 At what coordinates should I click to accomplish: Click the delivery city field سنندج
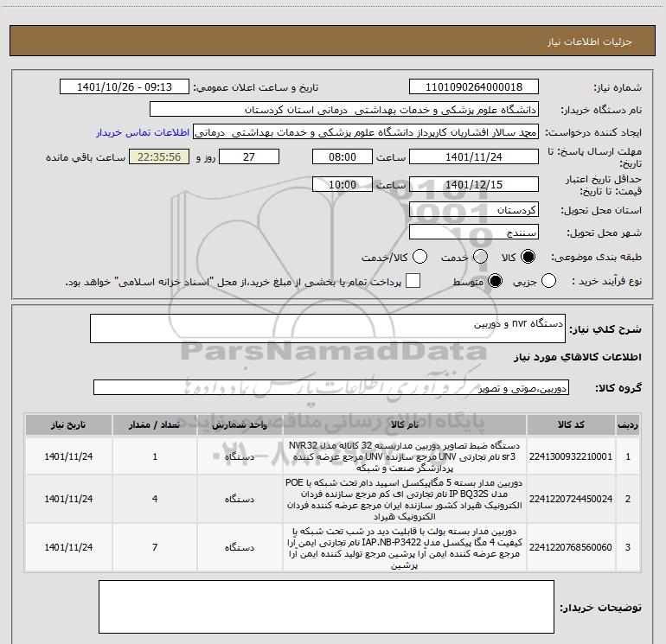[x=474, y=233]
